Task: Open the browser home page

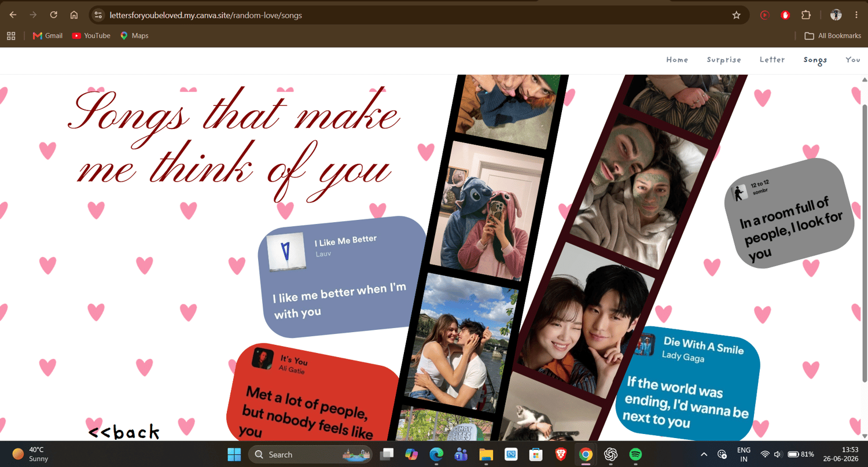Action: tap(73, 15)
